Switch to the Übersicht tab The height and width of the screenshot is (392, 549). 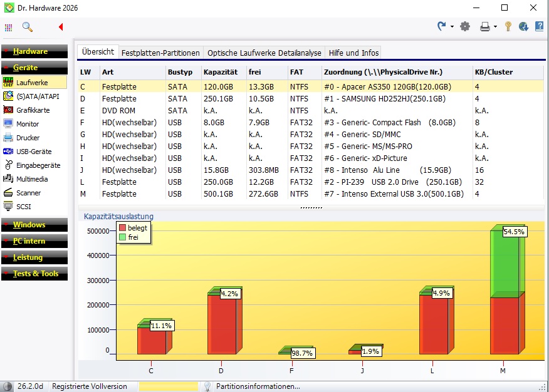pyautogui.click(x=98, y=52)
